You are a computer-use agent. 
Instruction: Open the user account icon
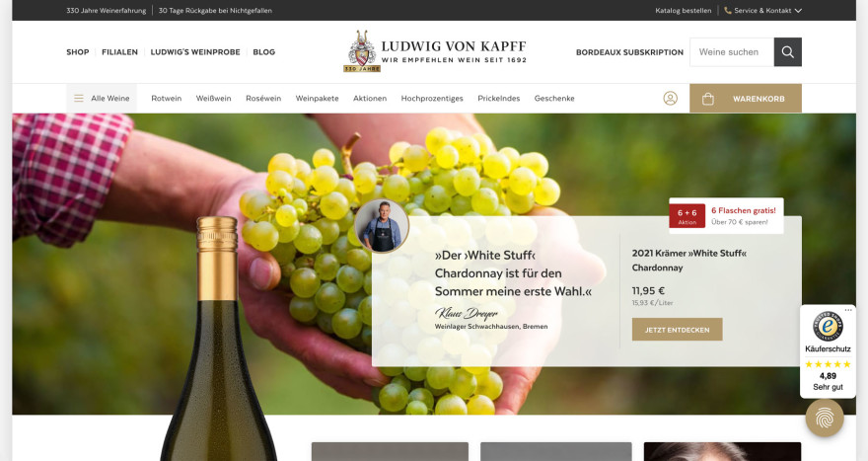point(671,99)
